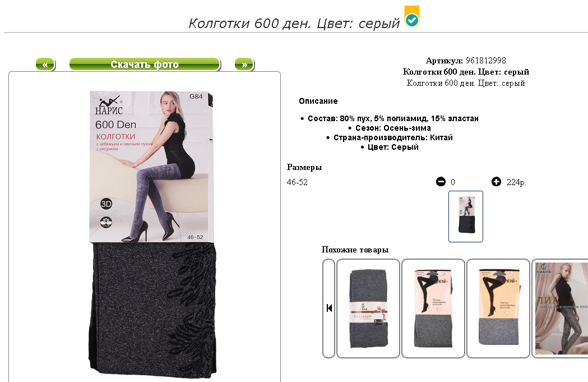
Task: Decrease quantity with the minus icon
Action: pyautogui.click(x=441, y=182)
